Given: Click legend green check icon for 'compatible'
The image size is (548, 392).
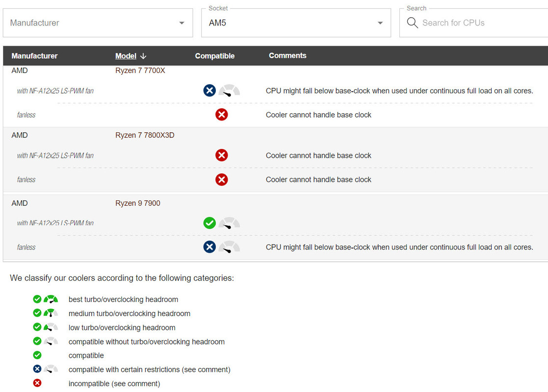Looking at the screenshot, I should click(x=37, y=355).
